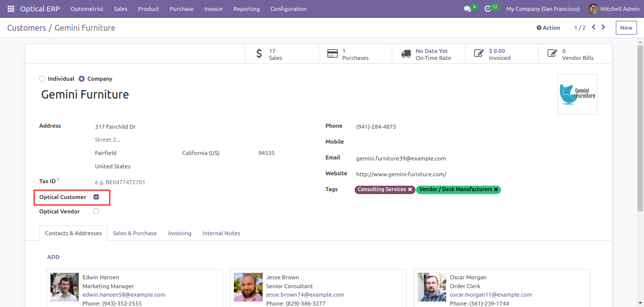Click the credit card Purchases icon
The image size is (644, 307).
click(x=332, y=54)
